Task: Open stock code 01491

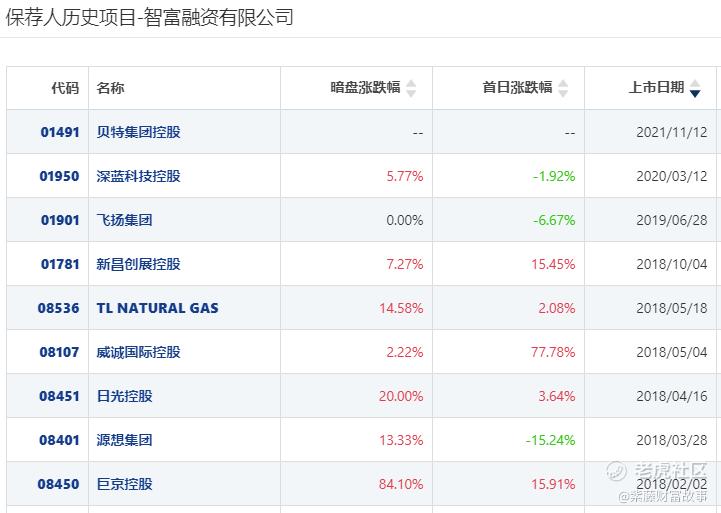Action: click(x=60, y=132)
